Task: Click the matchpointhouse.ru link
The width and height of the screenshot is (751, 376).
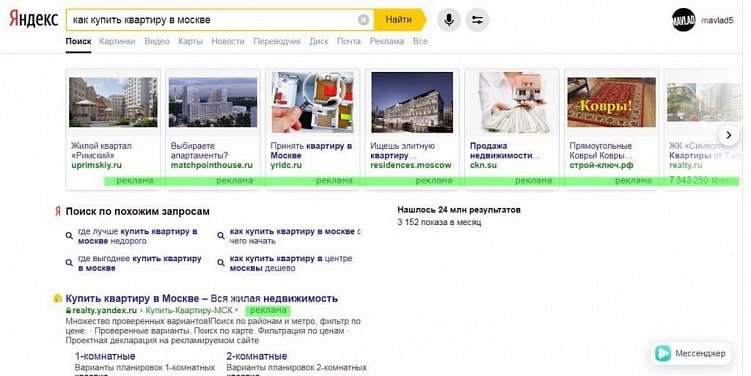Action: point(212,165)
